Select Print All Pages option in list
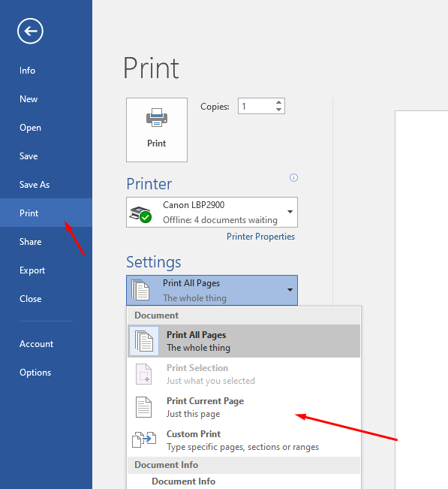The width and height of the screenshot is (448, 489). tap(244, 341)
